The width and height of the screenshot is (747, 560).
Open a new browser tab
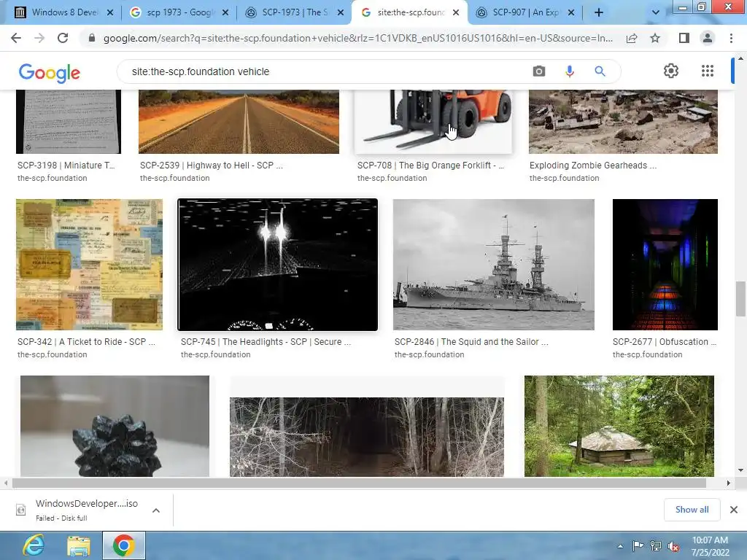pos(599,12)
